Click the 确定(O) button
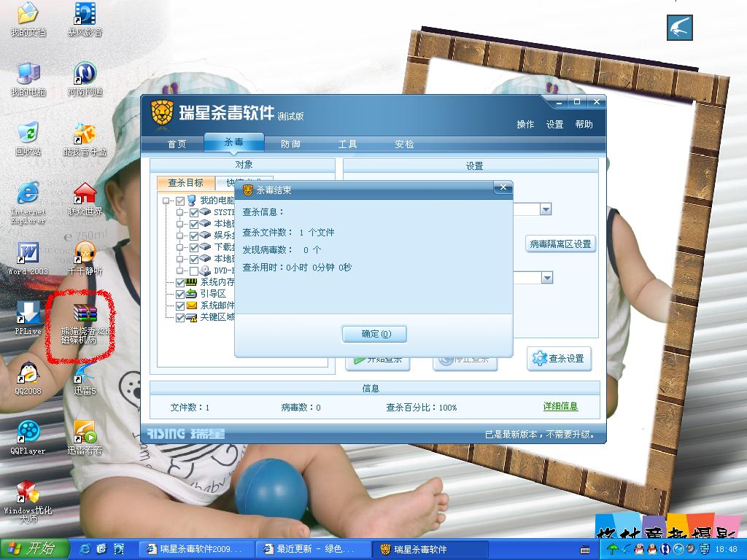Image resolution: width=747 pixels, height=560 pixels. coord(374,334)
